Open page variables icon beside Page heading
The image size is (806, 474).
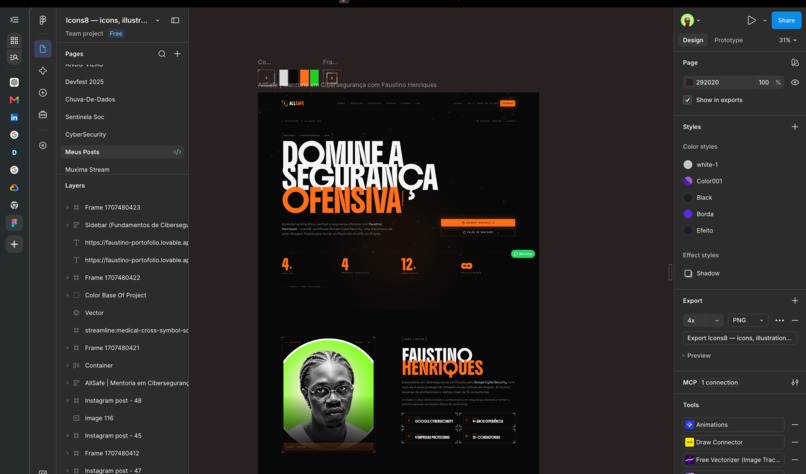(795, 63)
